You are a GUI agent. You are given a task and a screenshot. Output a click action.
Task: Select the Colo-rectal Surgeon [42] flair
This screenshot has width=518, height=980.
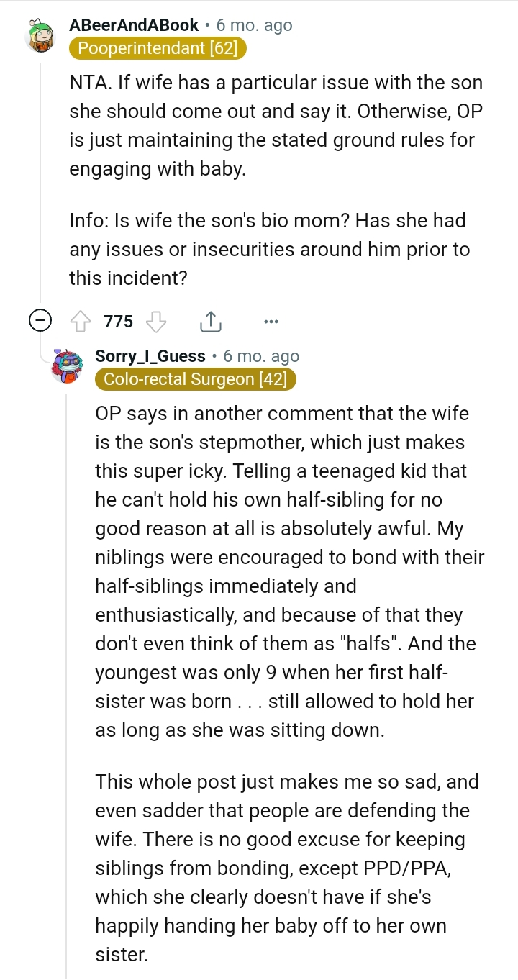(195, 380)
